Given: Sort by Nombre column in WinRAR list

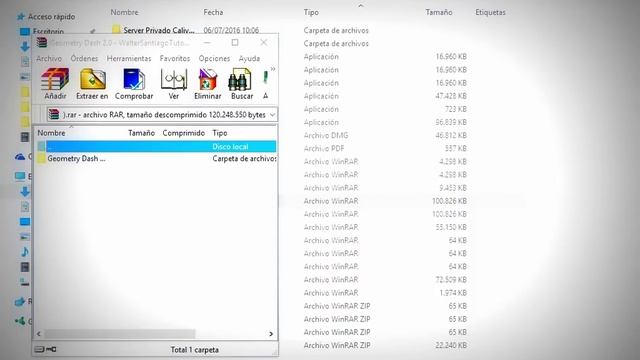Looking at the screenshot, I should [51, 133].
